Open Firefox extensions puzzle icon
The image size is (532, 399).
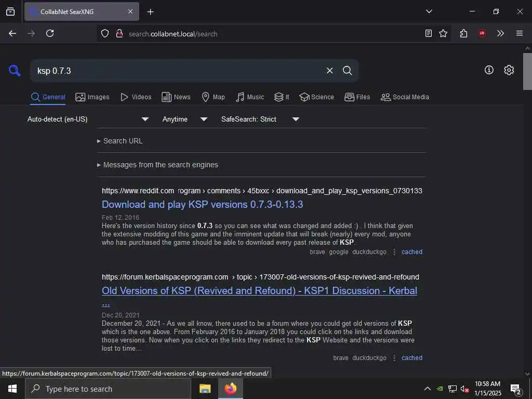[464, 33]
